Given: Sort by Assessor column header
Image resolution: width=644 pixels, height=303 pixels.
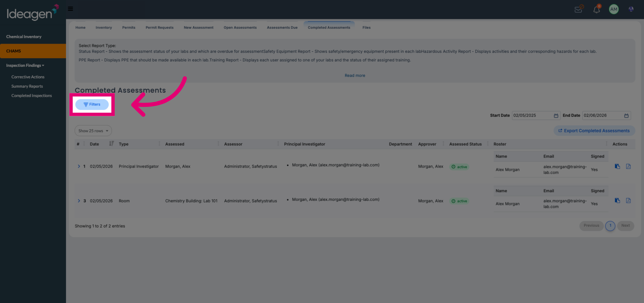Looking at the screenshot, I should pos(233,144).
